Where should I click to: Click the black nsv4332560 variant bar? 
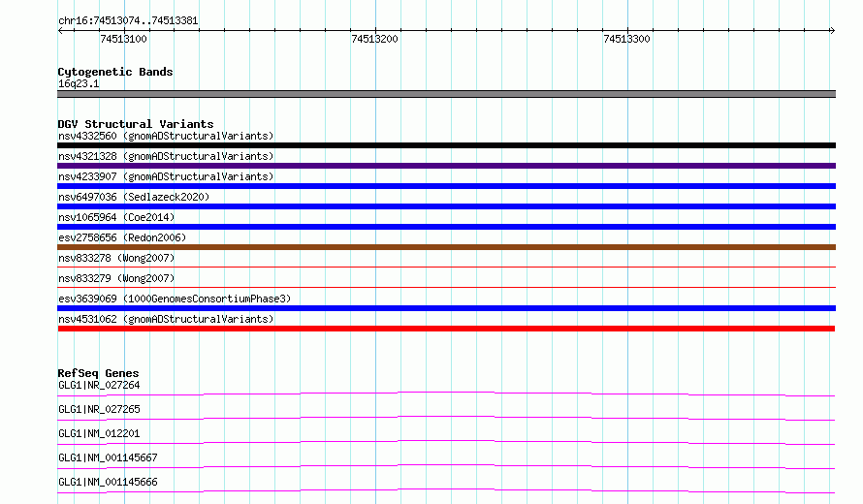coord(446,145)
